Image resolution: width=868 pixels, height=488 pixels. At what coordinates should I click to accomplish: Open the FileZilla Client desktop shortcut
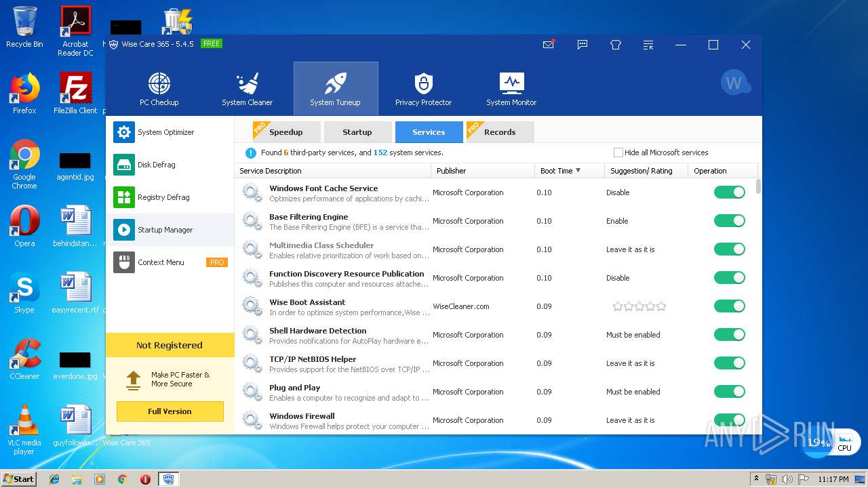(x=75, y=94)
